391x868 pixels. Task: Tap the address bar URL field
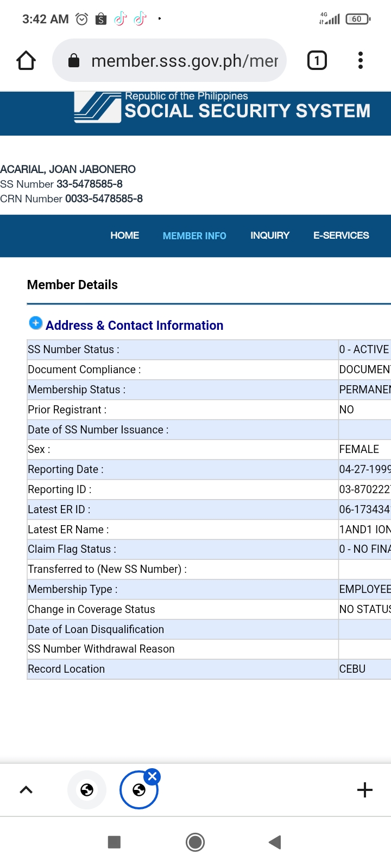click(x=185, y=61)
